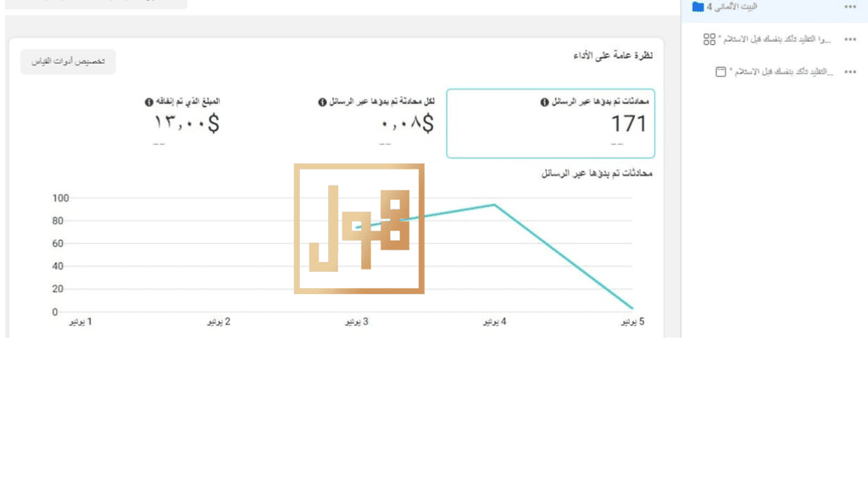Click the chart peak at 4 يونيو
The height and width of the screenshot is (489, 868).
[x=494, y=205]
